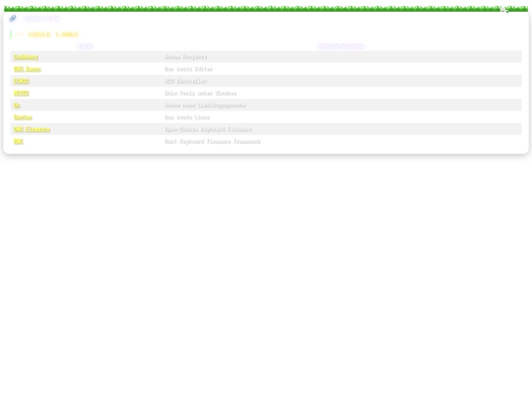Click "Meine neue Lieblingssprache" text
Viewport: 532px width, 399px height.
pos(205,105)
